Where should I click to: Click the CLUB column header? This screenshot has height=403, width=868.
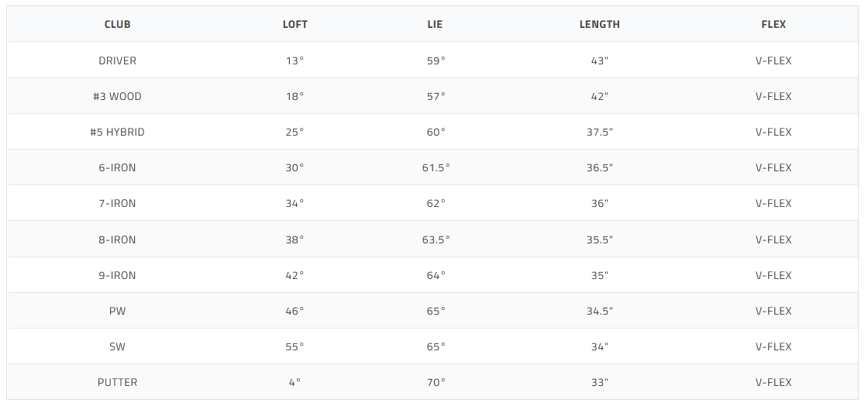click(x=117, y=24)
